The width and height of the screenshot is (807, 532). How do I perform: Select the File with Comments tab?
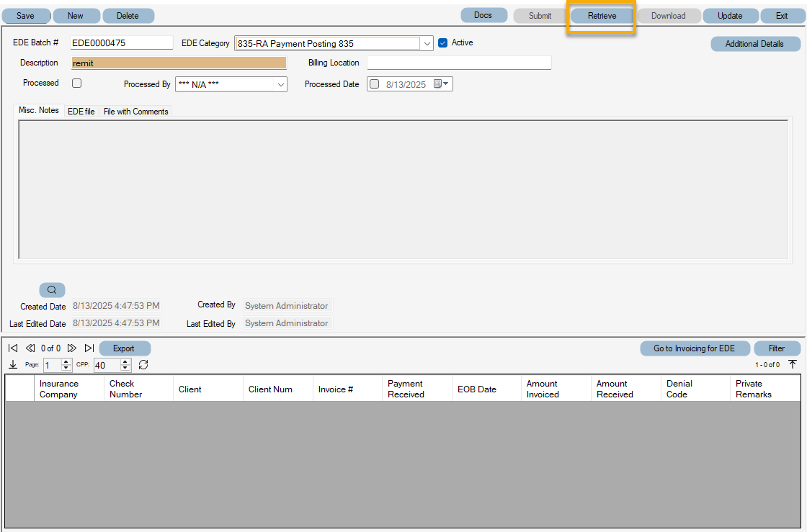pos(135,111)
